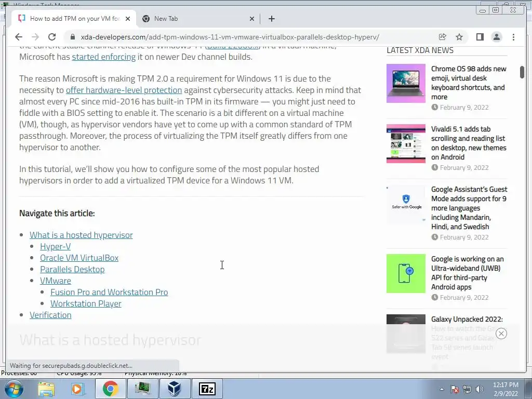Screen dimensions: 532x399
Task: Go back to the previous page
Action: (x=19, y=37)
